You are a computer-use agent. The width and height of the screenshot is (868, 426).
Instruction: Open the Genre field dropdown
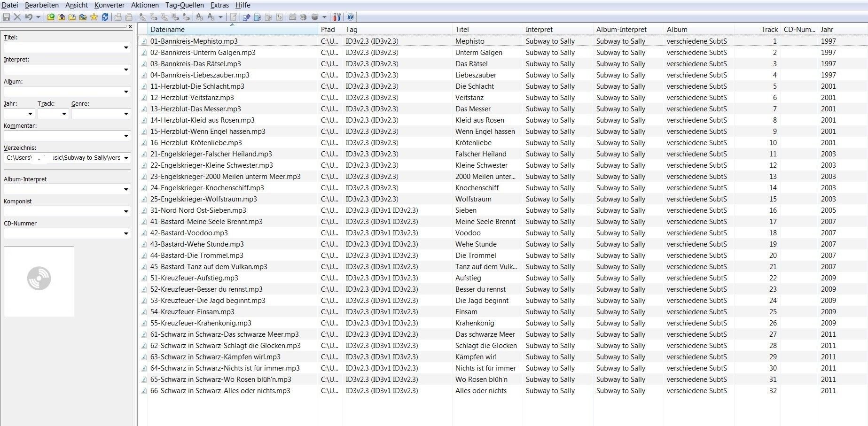pyautogui.click(x=126, y=114)
